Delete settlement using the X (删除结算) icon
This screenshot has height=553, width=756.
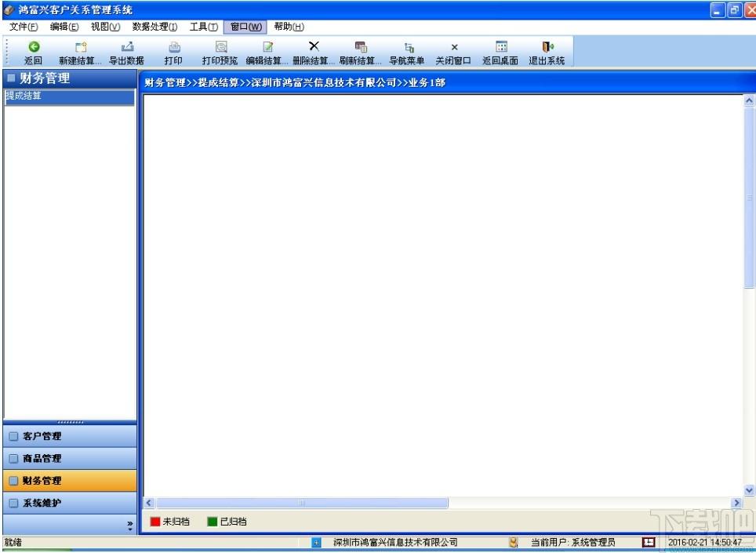(314, 47)
